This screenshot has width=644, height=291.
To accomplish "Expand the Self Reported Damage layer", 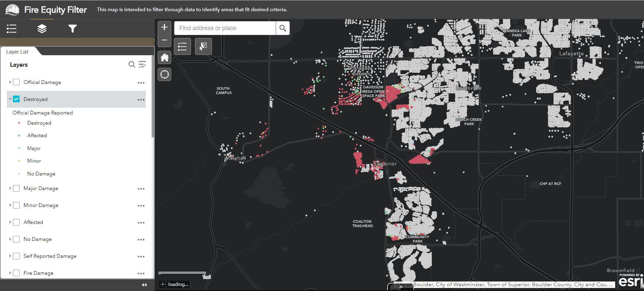I will pyautogui.click(x=10, y=256).
